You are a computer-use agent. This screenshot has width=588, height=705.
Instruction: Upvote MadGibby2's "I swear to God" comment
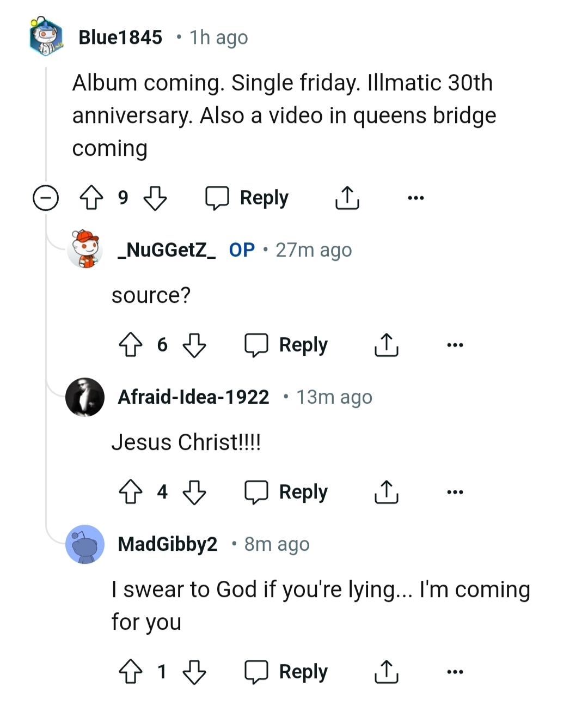[131, 672]
